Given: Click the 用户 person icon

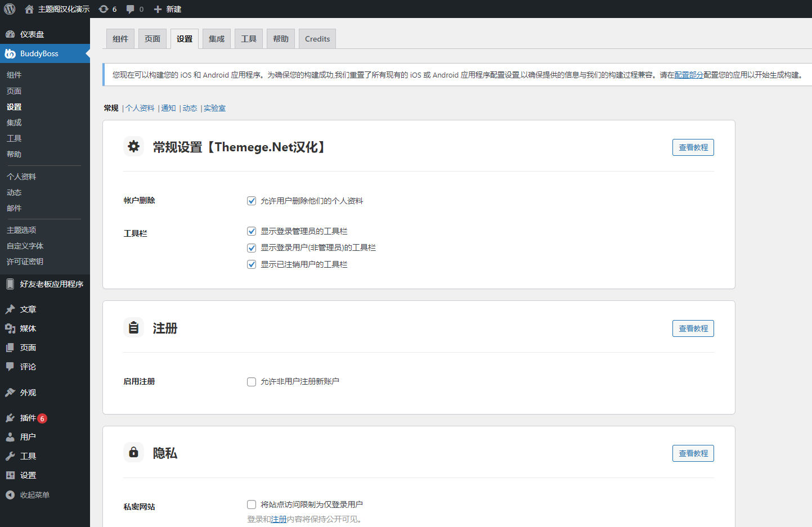Looking at the screenshot, I should click(x=10, y=437).
